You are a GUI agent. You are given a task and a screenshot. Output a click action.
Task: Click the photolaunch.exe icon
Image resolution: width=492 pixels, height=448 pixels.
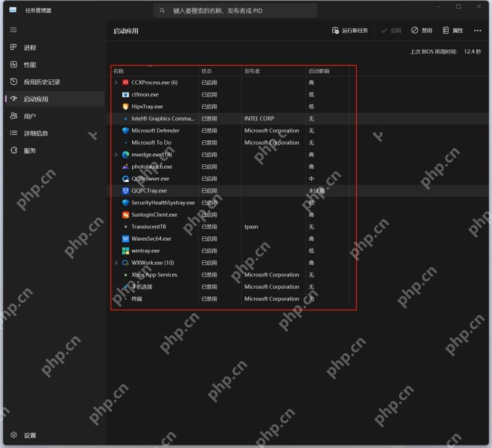click(125, 167)
